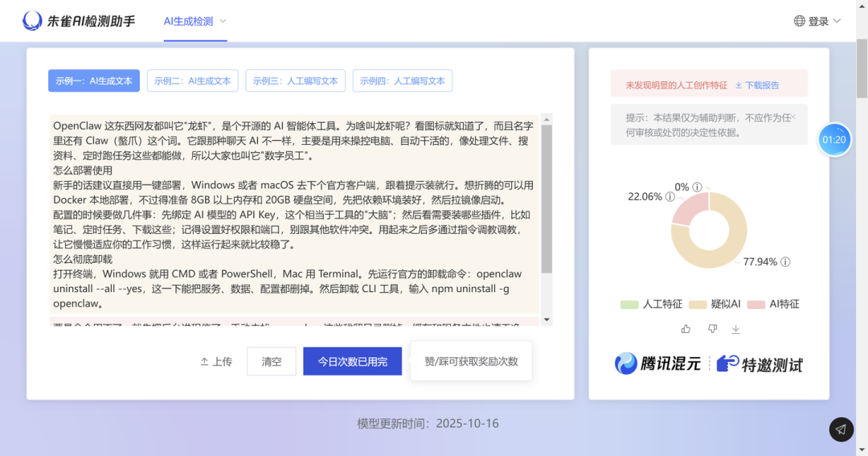Click the 腾讯混元 logo
The height and width of the screenshot is (456, 868).
(x=657, y=364)
